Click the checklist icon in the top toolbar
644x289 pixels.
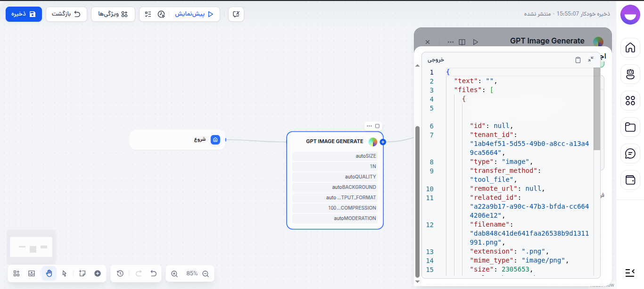click(149, 14)
